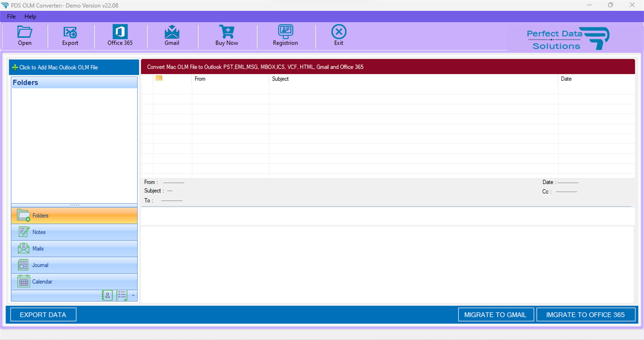Switch to the Mails panel
Image resolution: width=644 pixels, height=340 pixels.
coord(74,248)
